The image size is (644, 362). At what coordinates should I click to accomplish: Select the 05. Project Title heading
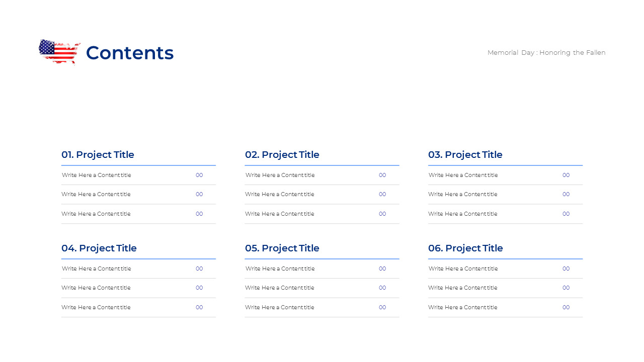(282, 248)
